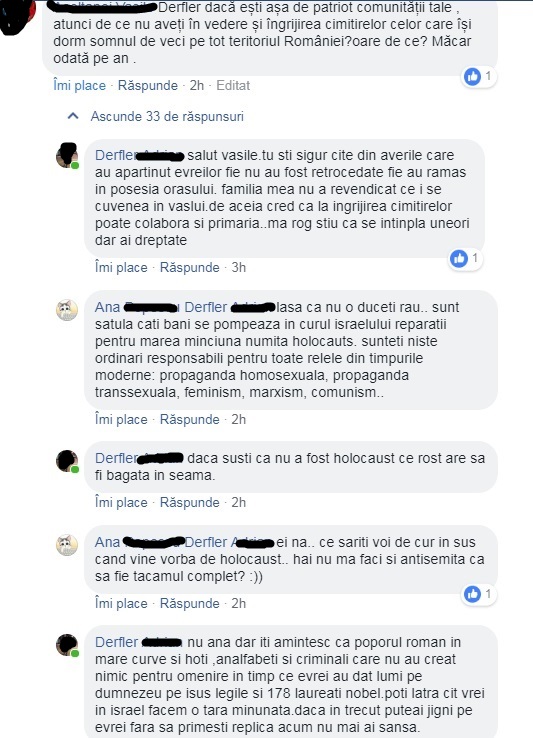533x738 pixels.
Task: Open the avatar beside the 'nu ana dar iti amintesc' reply
Action: (x=67, y=645)
